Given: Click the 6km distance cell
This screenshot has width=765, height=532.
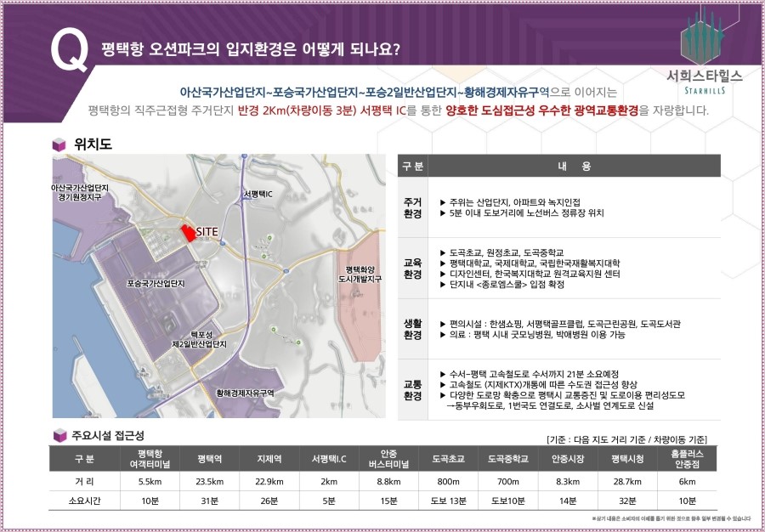Looking at the screenshot, I should coord(688,482).
